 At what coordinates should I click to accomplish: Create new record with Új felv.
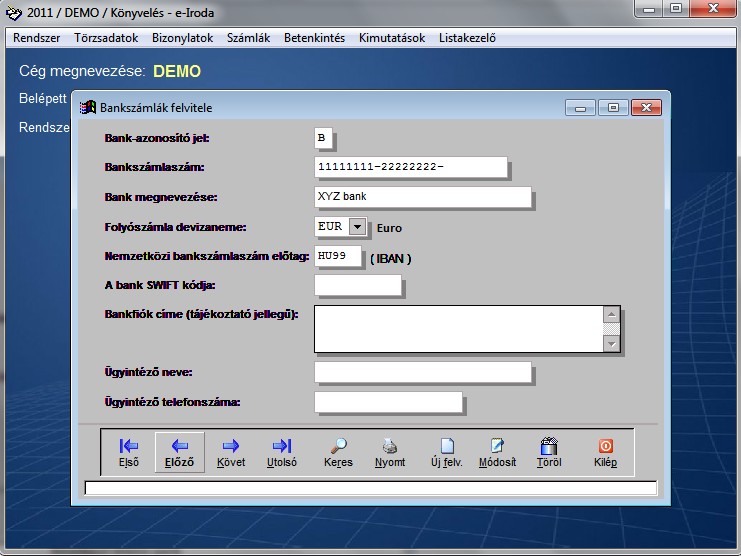446,452
